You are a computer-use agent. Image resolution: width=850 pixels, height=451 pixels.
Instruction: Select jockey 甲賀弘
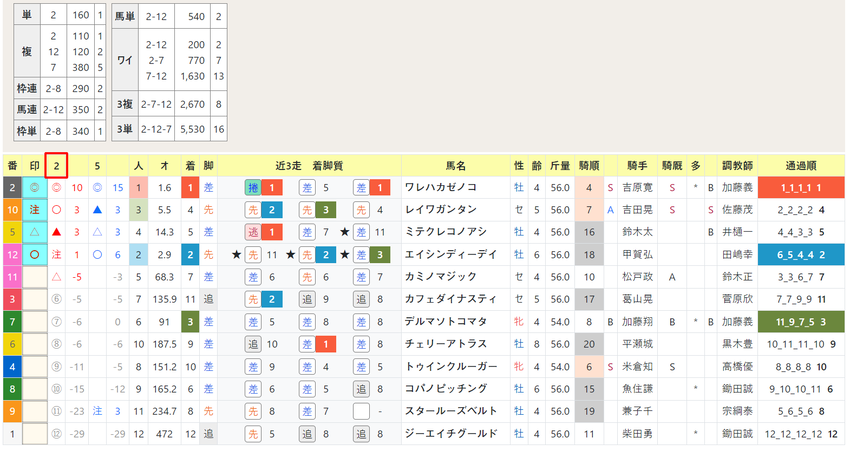638,255
